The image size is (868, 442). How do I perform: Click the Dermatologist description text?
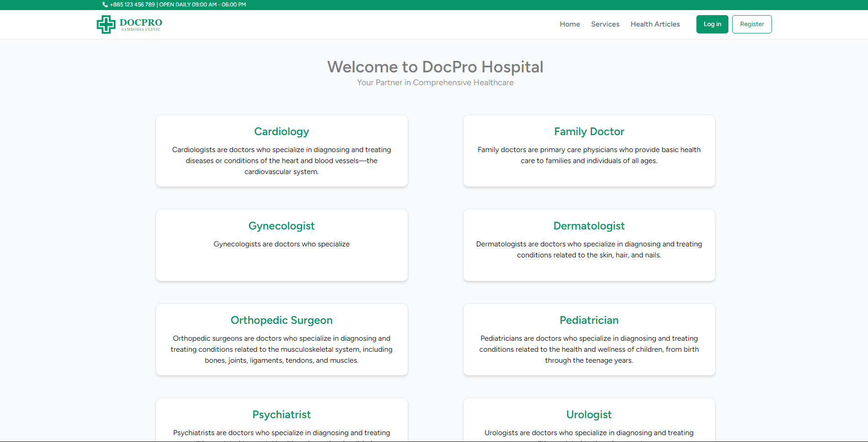[589, 250]
